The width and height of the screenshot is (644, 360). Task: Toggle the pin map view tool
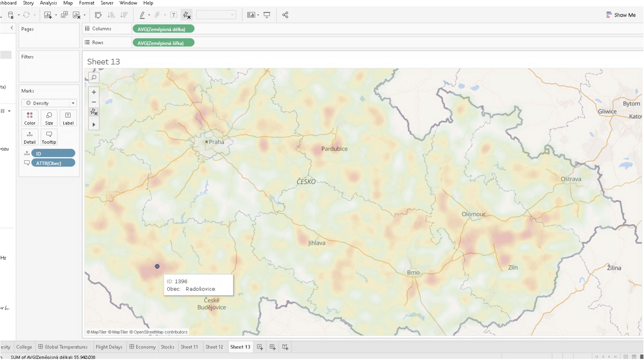94,112
